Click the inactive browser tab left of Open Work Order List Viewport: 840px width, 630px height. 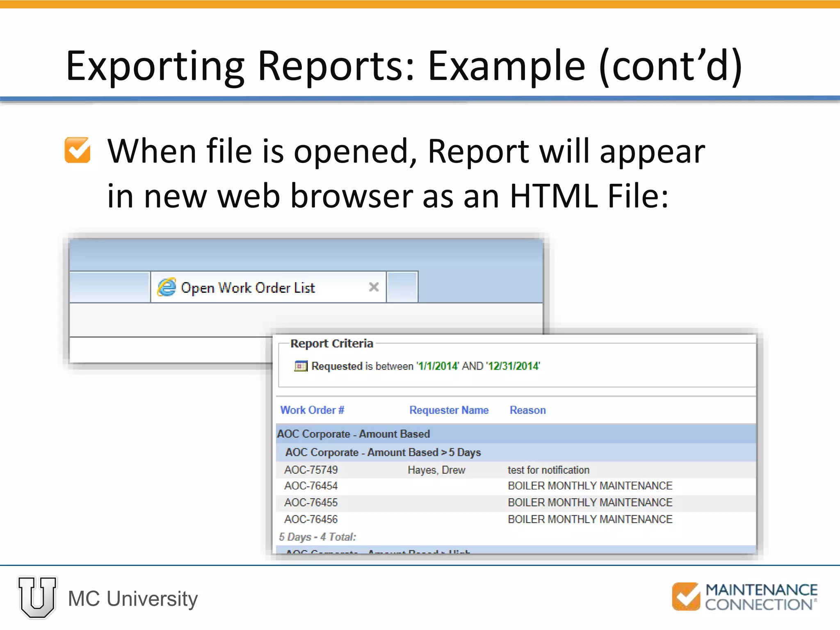[110, 287]
